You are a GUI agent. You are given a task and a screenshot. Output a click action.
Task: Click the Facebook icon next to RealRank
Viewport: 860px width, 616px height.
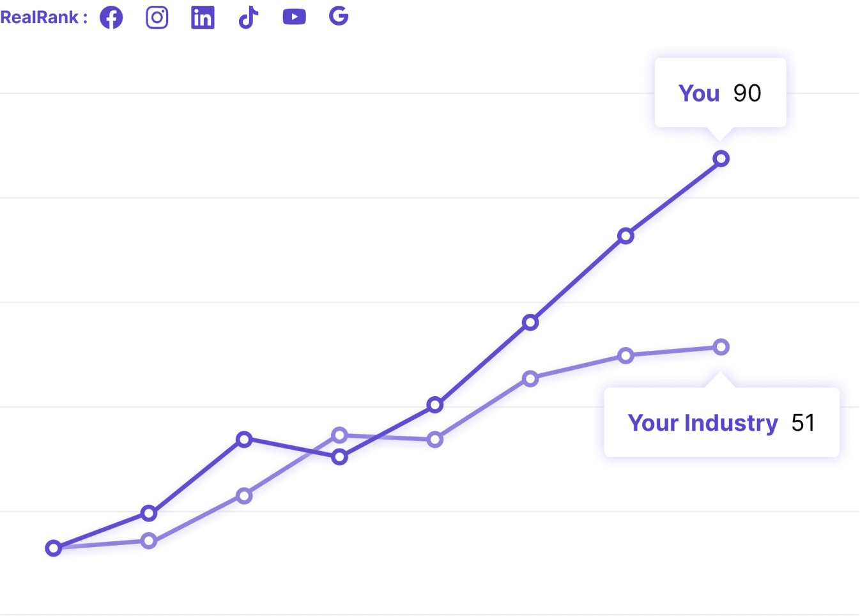pos(111,17)
